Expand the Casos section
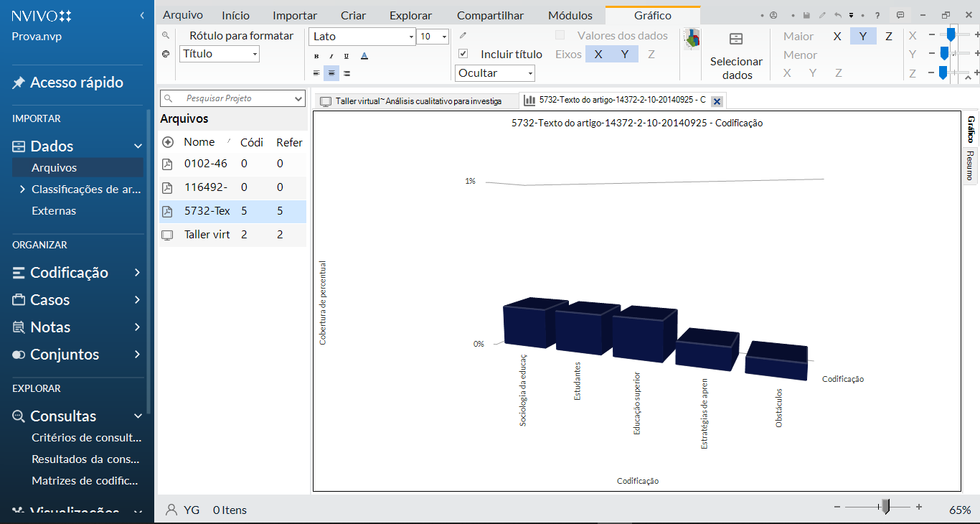The image size is (980, 524). click(x=137, y=300)
